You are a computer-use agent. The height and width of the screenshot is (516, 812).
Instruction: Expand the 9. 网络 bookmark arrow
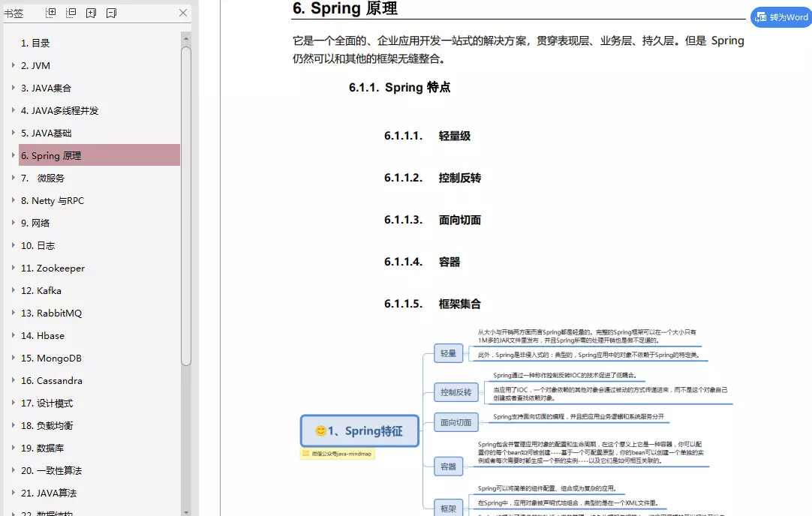(x=13, y=223)
